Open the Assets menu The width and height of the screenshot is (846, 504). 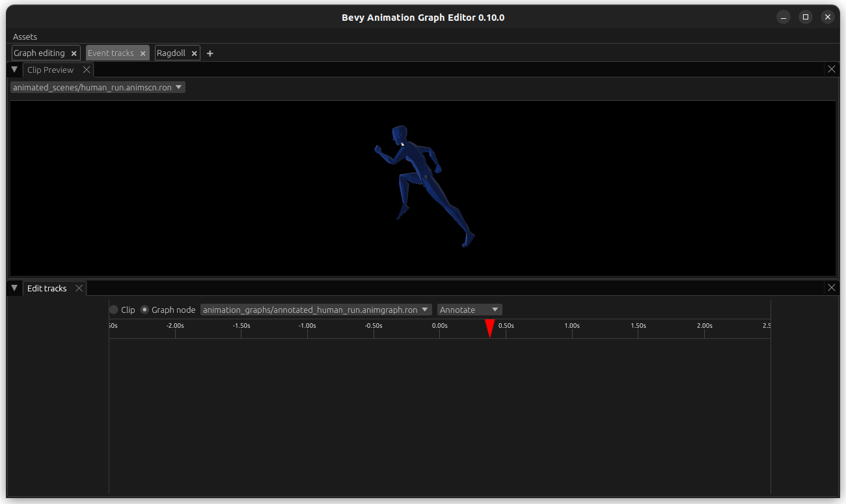(25, 36)
